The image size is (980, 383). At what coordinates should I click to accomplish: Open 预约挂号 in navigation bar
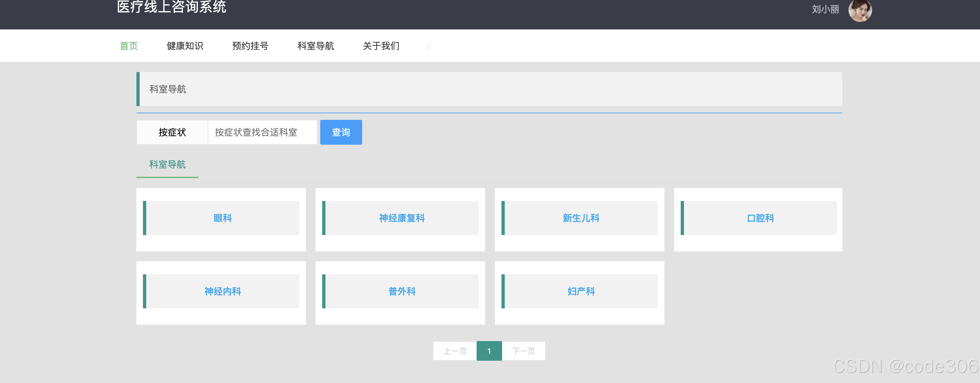(x=250, y=46)
